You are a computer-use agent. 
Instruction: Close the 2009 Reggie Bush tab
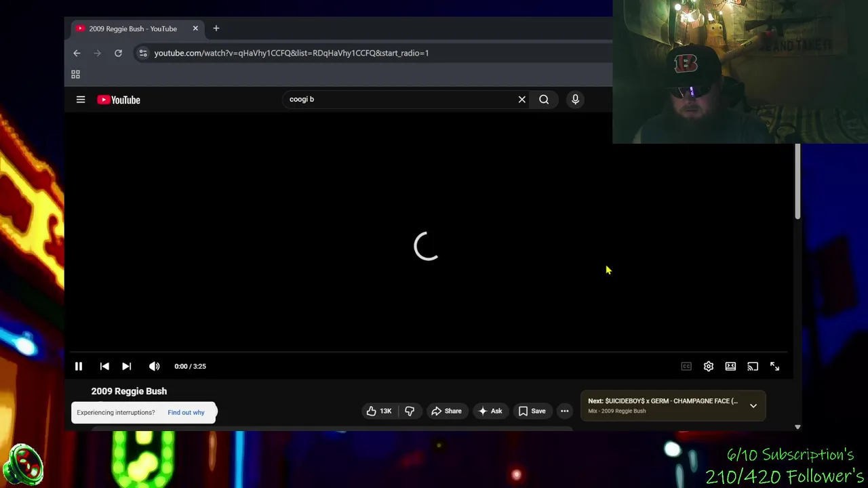click(x=195, y=28)
